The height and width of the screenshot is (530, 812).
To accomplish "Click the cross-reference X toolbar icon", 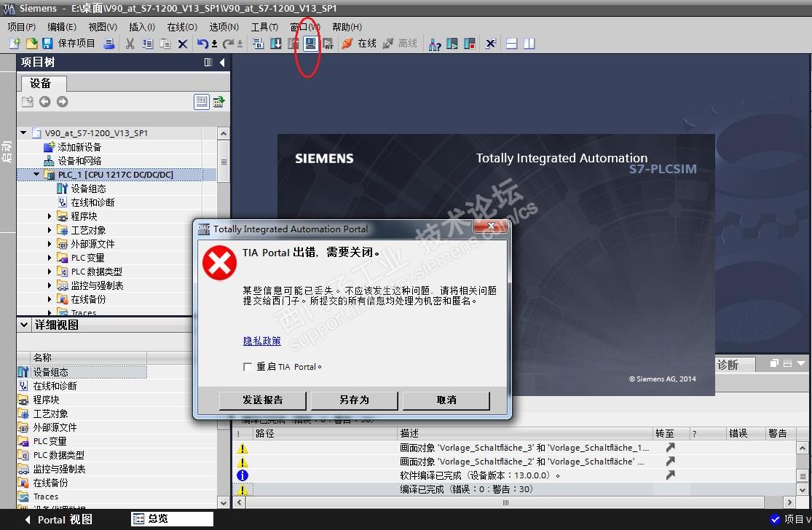I will pos(490,44).
